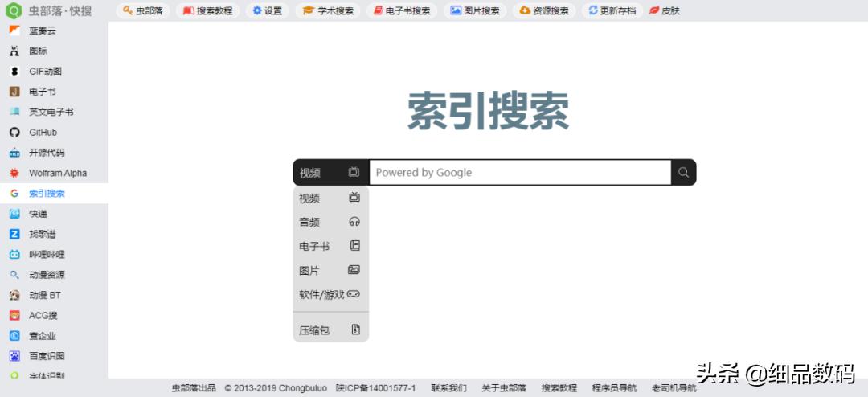Select the 快递 sidebar icon

tap(15, 214)
